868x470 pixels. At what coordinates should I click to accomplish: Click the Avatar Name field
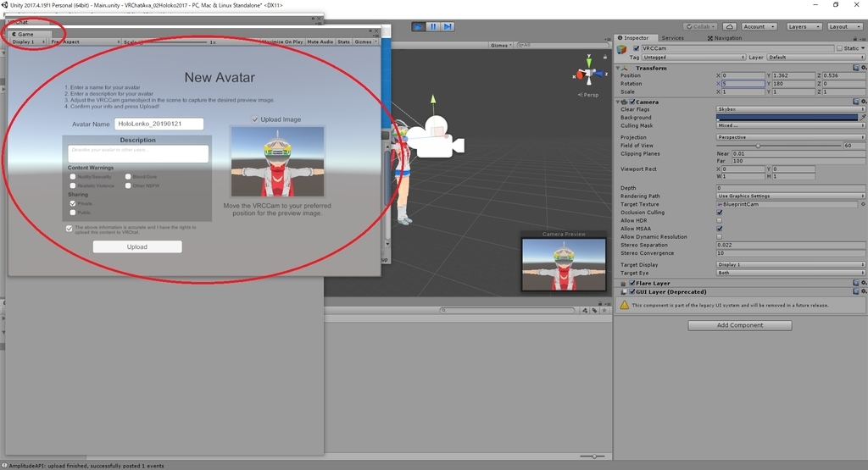pos(159,124)
